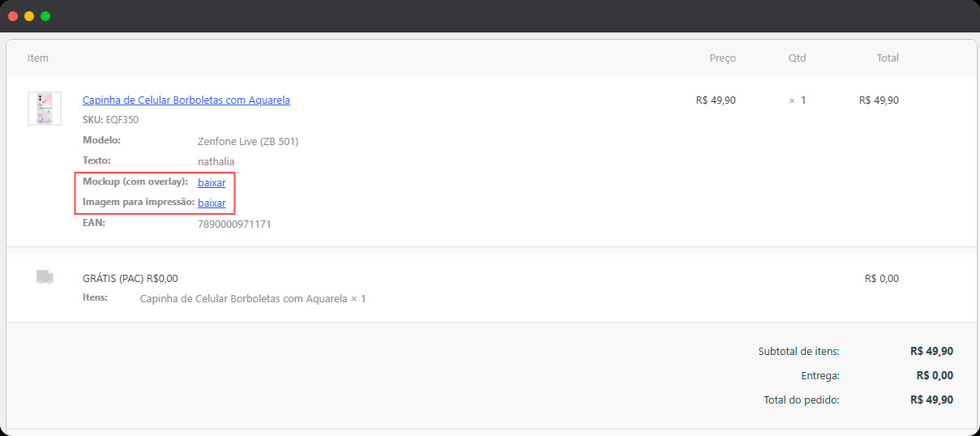
Task: Click the quantity multiplier × 1
Action: pyautogui.click(x=798, y=100)
